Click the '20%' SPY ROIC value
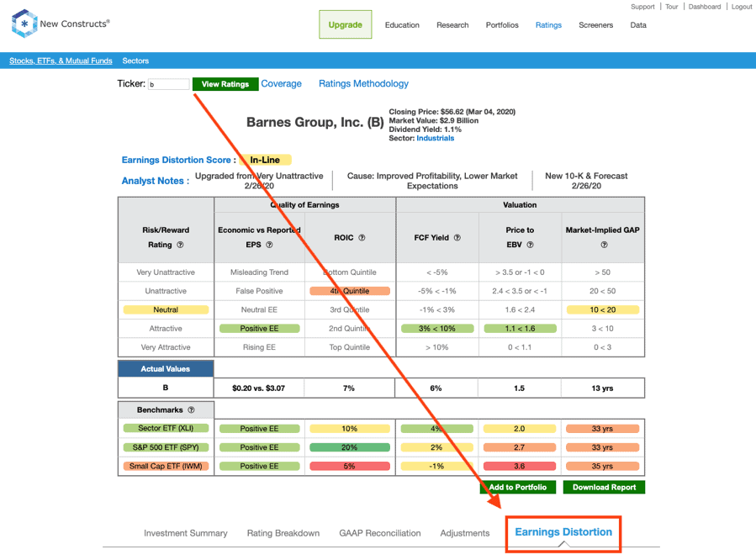The width and height of the screenshot is (756, 560). click(x=350, y=447)
